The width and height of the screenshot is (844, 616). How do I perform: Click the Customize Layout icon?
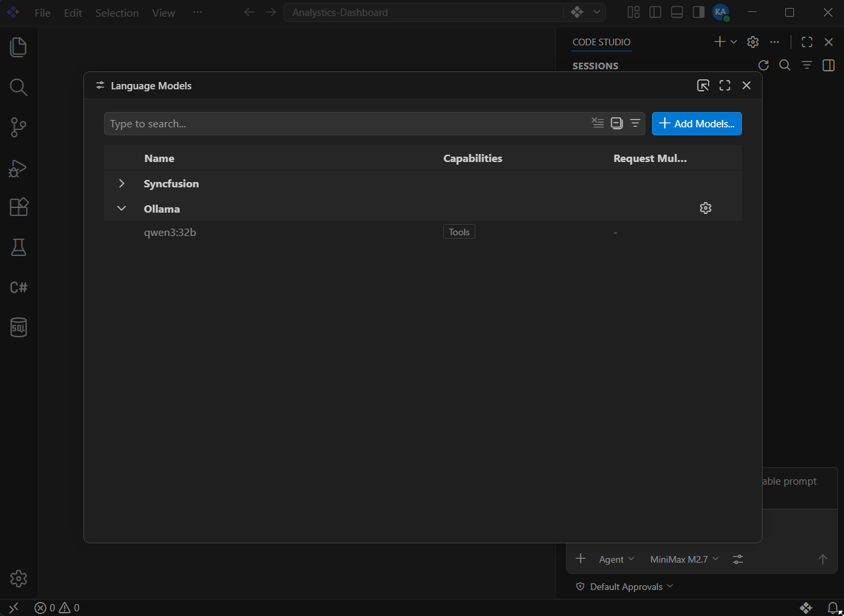[x=634, y=12]
